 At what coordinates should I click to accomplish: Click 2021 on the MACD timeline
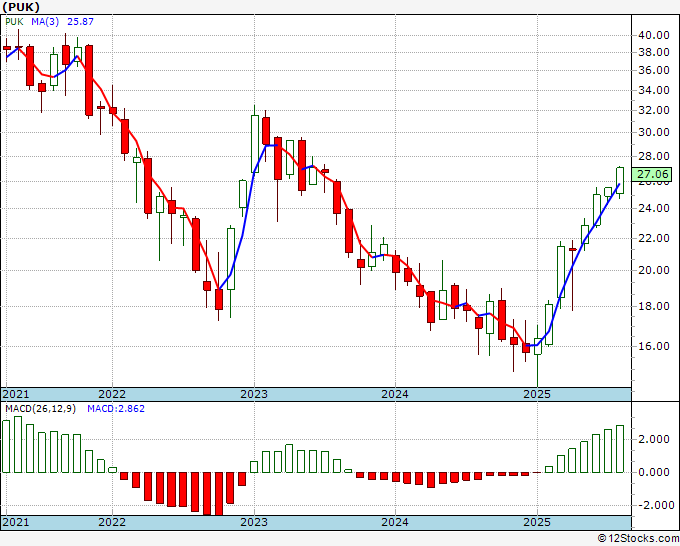tap(16, 522)
